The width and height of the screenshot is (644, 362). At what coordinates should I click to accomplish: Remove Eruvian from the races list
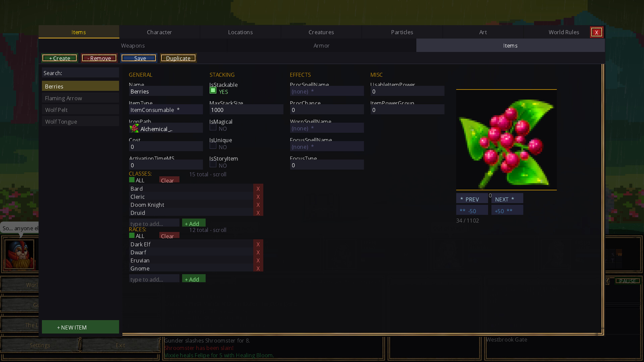point(258,260)
